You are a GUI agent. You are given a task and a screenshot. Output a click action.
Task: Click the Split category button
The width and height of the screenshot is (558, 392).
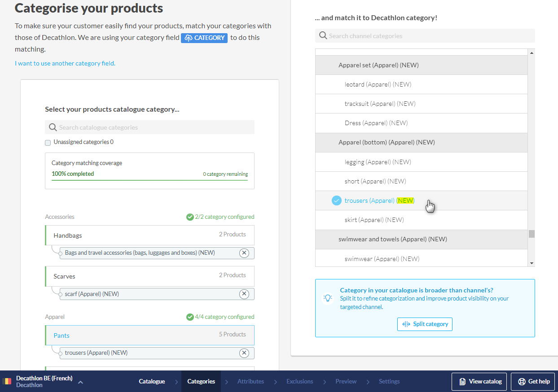[x=425, y=324]
